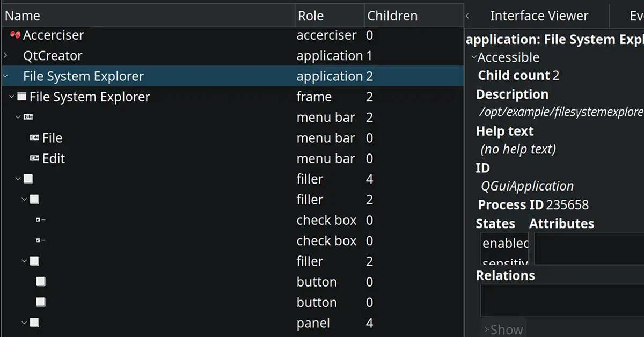Collapse the Accessible section in Interface Viewer
The height and width of the screenshot is (337, 644).
[x=473, y=57]
